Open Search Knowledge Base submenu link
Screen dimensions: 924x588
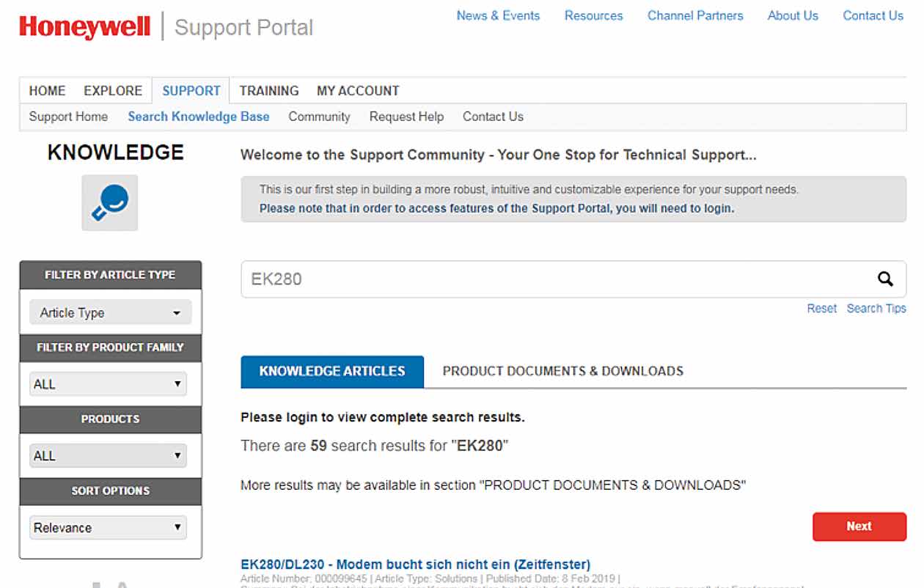[199, 117]
